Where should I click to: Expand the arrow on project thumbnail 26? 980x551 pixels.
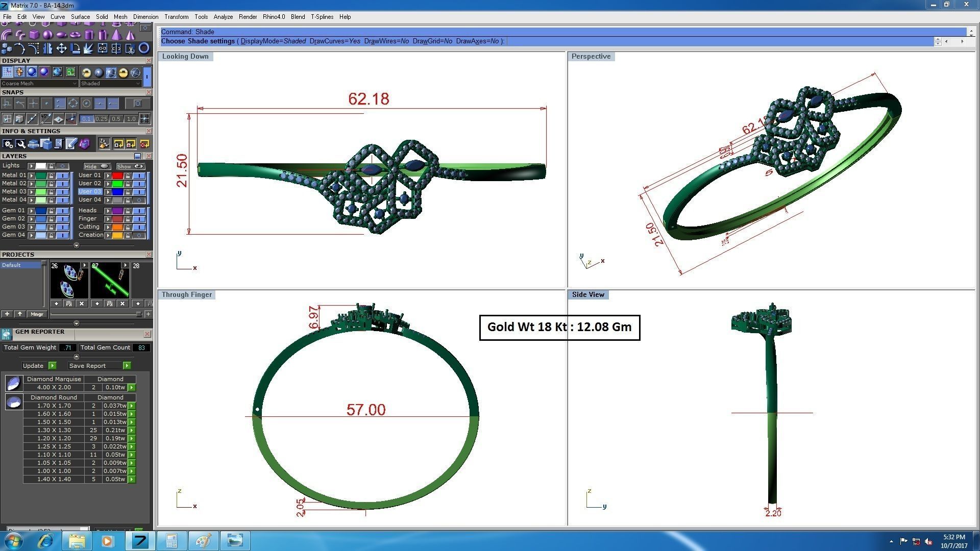pos(84,265)
